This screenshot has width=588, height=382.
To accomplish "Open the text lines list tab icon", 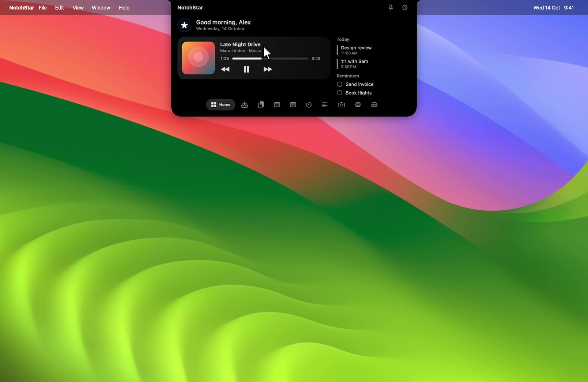I will 325,105.
